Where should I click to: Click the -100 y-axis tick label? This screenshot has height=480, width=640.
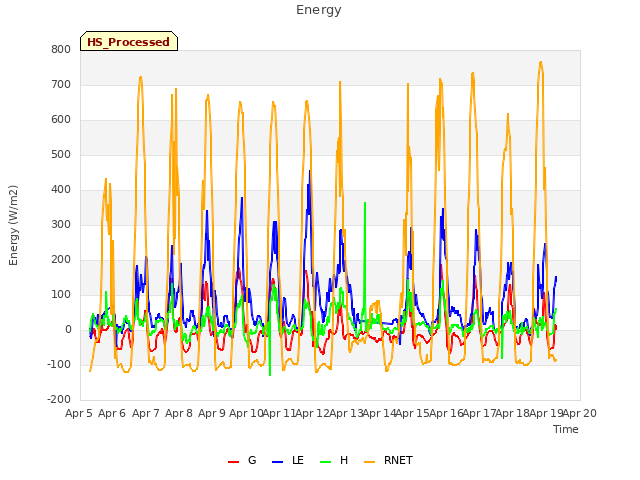[59, 364]
